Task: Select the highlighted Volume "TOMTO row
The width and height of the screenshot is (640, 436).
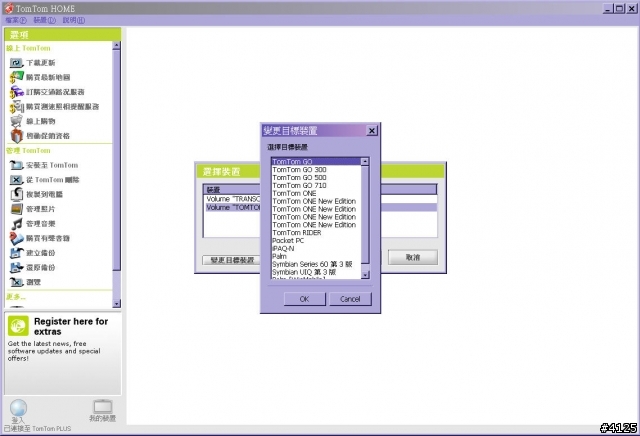Action: [x=232, y=207]
